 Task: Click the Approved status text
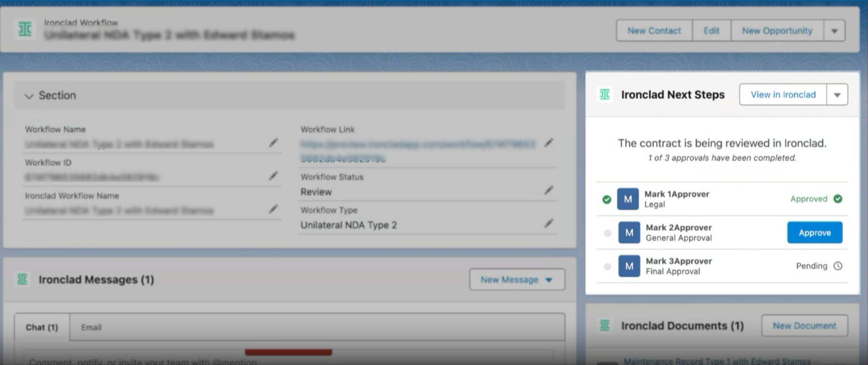[809, 199]
